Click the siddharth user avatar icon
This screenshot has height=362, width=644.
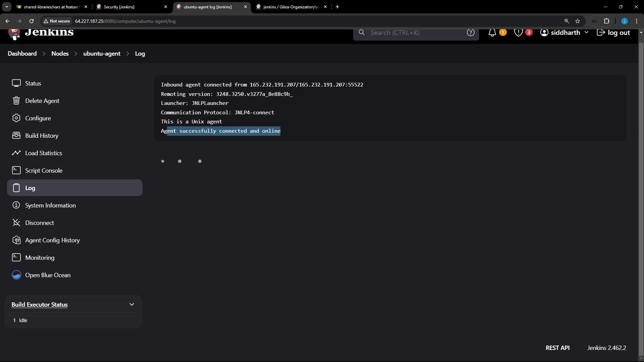tap(544, 33)
